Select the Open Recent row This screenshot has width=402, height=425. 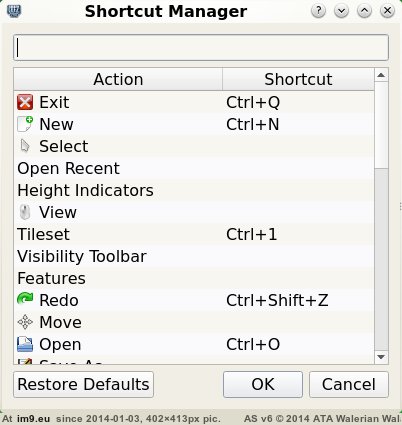[x=194, y=168]
